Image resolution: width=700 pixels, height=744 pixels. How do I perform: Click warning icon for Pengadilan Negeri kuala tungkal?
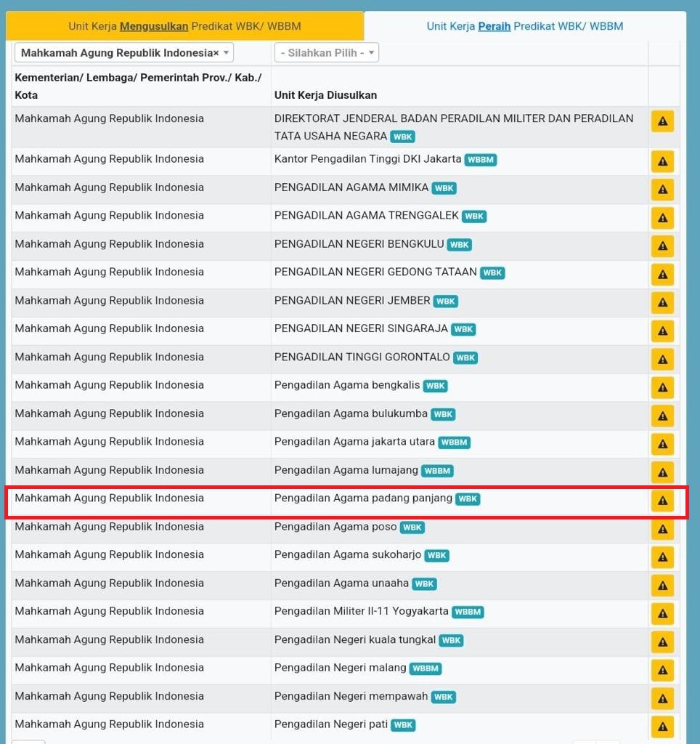tap(662, 642)
